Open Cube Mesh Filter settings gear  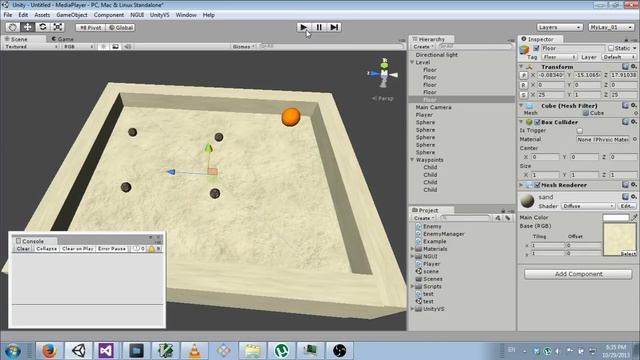click(x=633, y=106)
